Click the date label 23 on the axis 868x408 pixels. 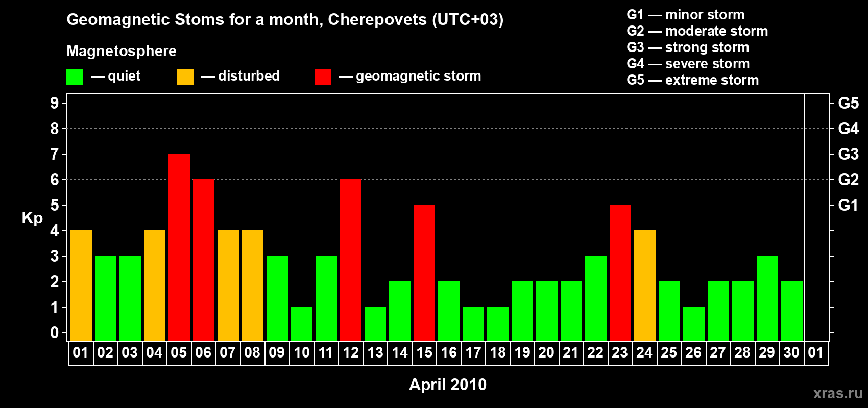point(620,353)
